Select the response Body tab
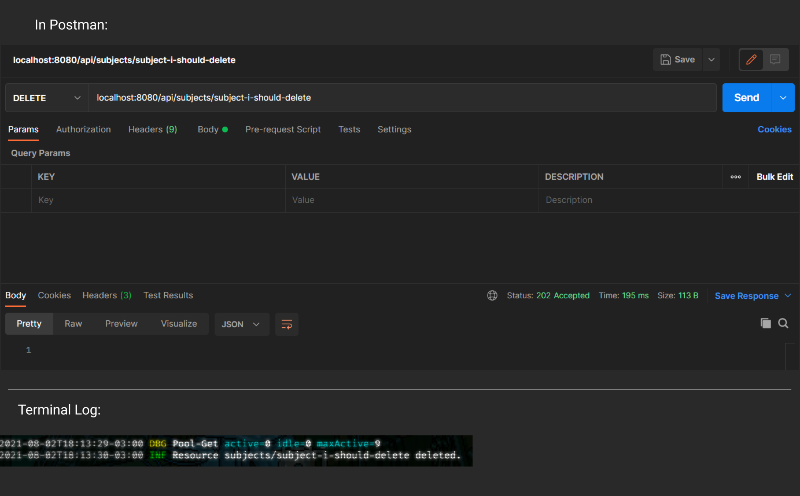Image resolution: width=800 pixels, height=496 pixels. click(x=15, y=295)
